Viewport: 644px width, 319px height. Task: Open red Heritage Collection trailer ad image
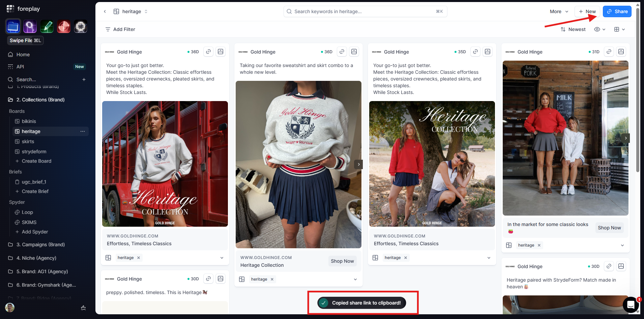coord(165,164)
